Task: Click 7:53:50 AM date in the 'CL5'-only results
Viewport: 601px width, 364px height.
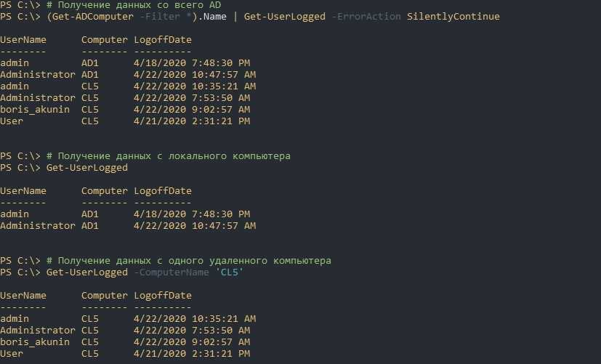Action: click(192, 331)
